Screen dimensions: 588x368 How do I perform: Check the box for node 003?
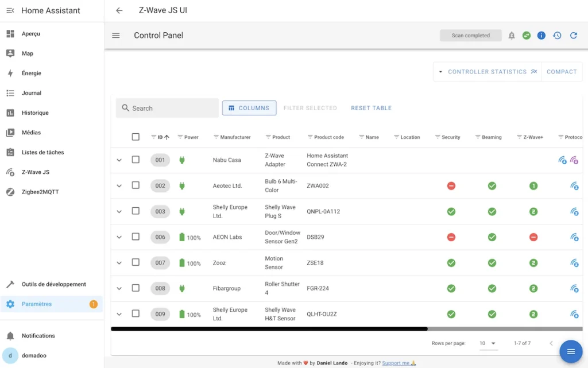136,211
